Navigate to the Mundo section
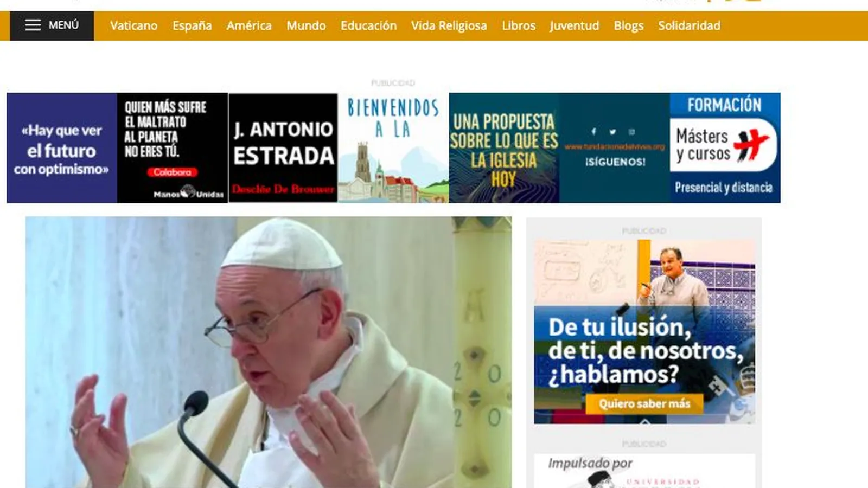Image resolution: width=868 pixels, height=488 pixels. click(x=306, y=26)
